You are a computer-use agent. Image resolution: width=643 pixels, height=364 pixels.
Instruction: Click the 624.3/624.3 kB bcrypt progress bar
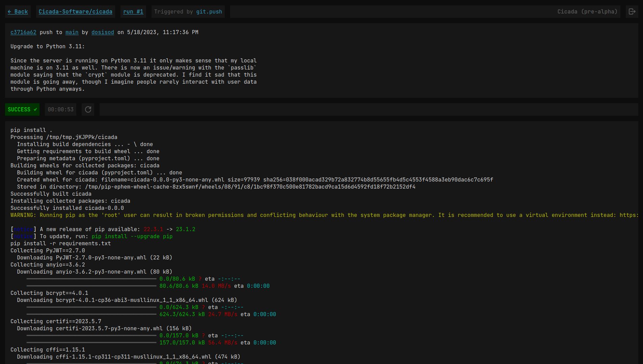pos(91,314)
